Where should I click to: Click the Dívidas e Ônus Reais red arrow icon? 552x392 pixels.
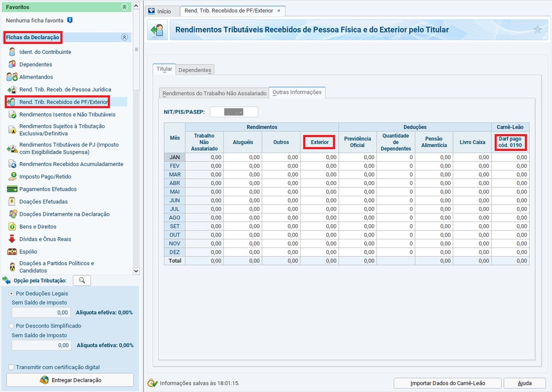pos(12,239)
